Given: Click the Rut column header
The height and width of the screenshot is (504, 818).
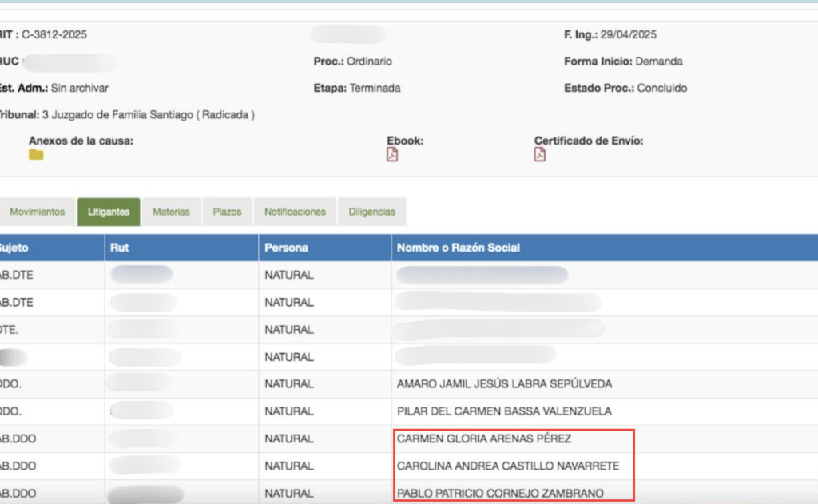Looking at the screenshot, I should (x=118, y=248).
